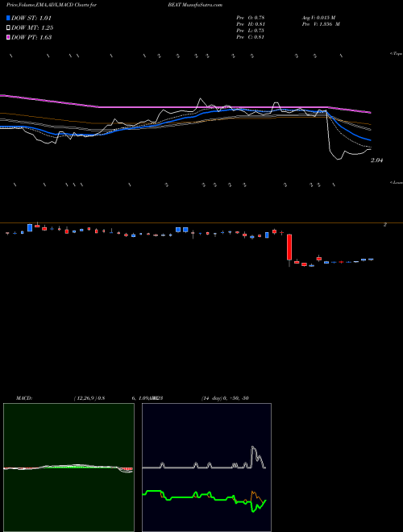The image size is (403, 532).
Task: Click the tall peak on the ADX white line
Action: tap(253, 448)
